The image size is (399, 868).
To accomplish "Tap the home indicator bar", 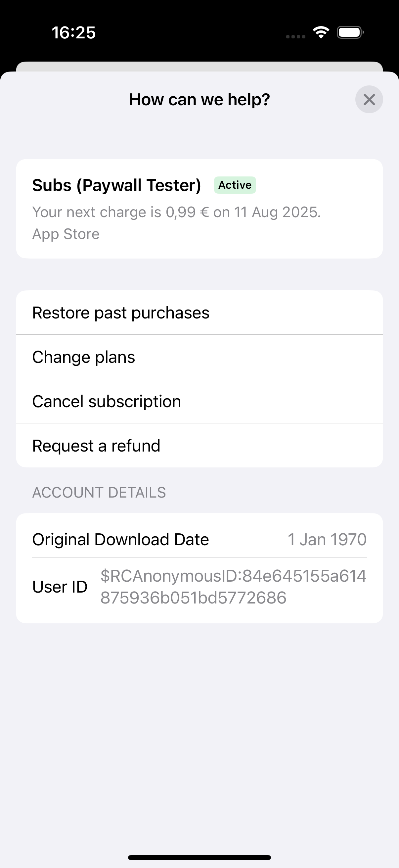I will (x=199, y=857).
